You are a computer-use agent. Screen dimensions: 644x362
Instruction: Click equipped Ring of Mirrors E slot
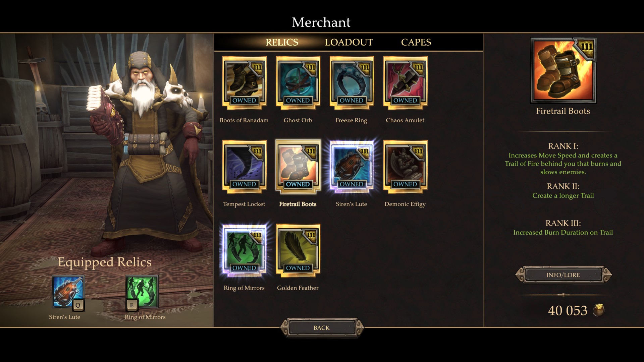point(142,292)
